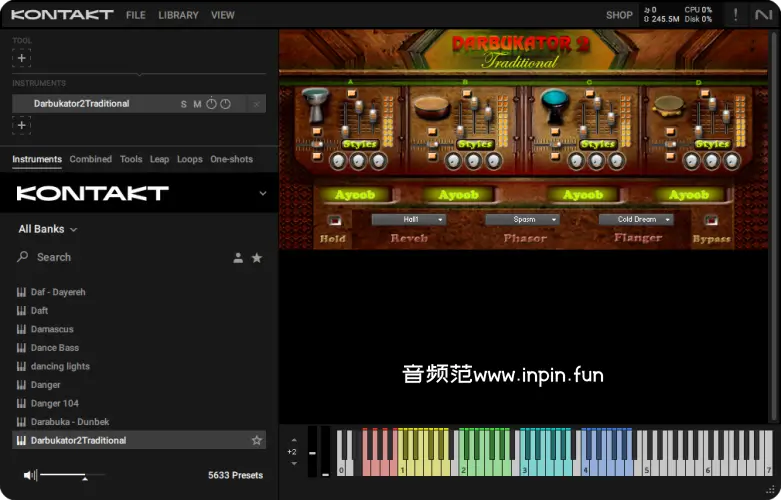Click the horizontal pan slider in section B

[x=433, y=145]
